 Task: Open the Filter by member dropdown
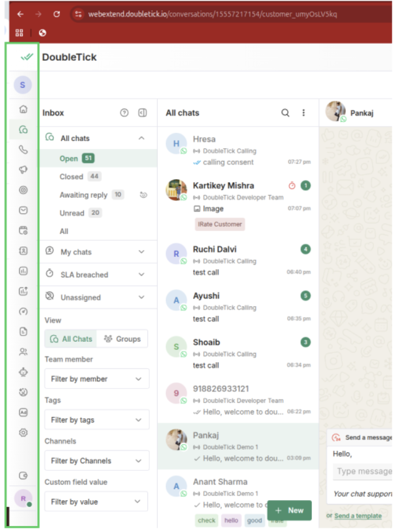(x=97, y=379)
